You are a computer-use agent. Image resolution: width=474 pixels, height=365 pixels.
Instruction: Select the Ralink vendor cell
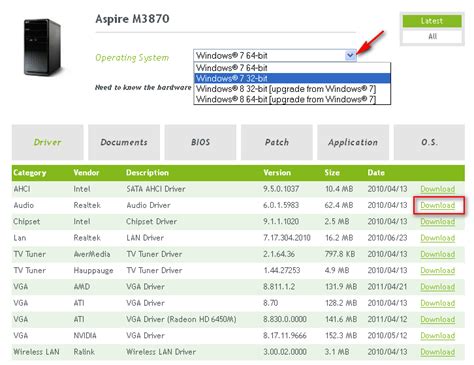[x=84, y=352]
